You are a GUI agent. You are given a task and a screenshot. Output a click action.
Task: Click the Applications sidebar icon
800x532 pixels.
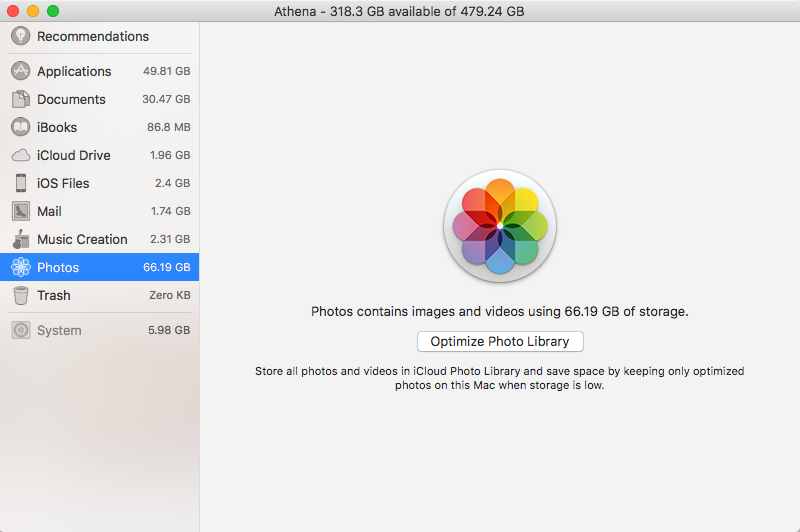20,71
